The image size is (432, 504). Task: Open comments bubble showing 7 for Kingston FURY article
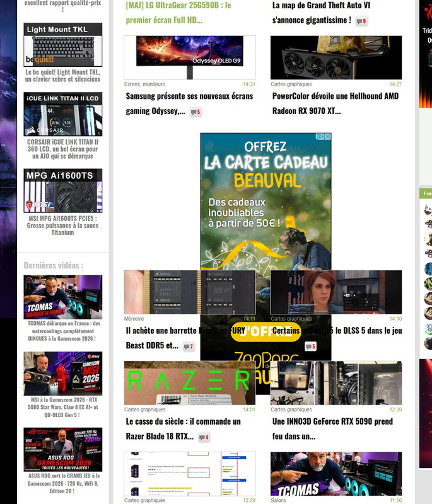coord(189,346)
